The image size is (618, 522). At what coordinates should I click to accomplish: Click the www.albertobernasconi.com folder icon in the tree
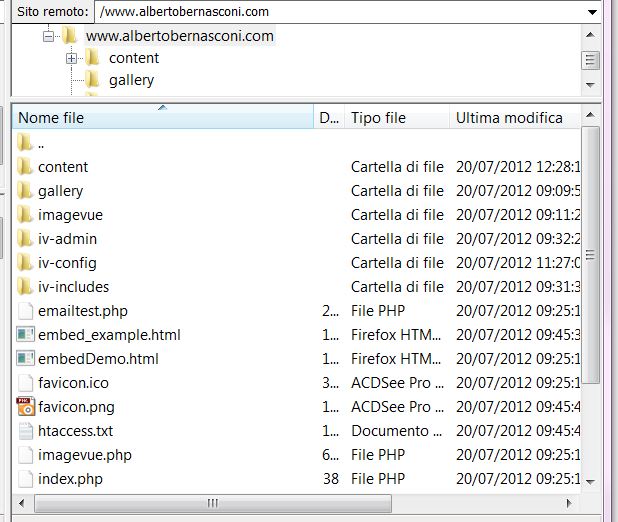click(x=69, y=35)
